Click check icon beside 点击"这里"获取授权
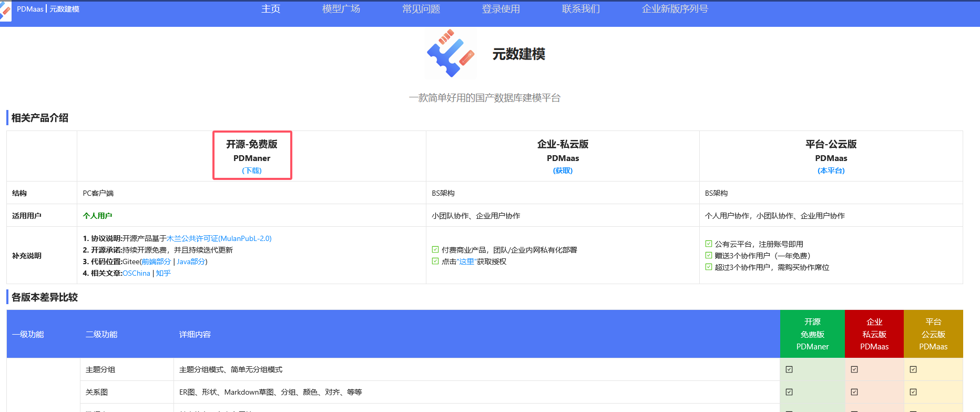This screenshot has height=412, width=980. 435,261
